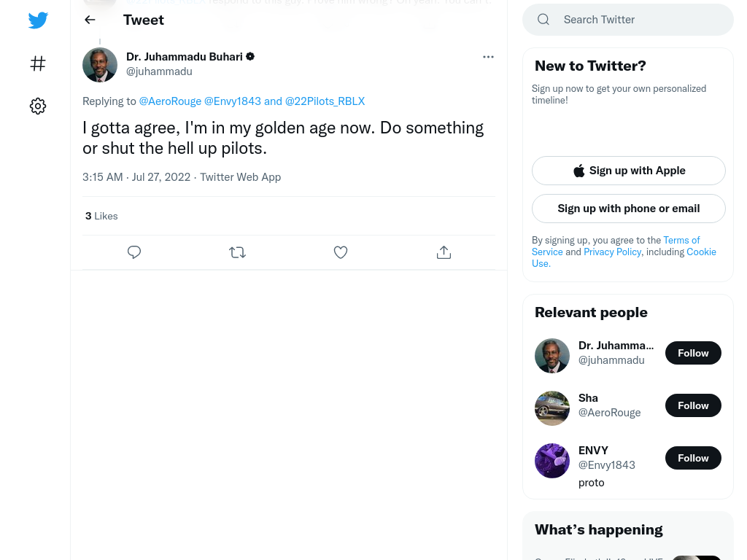Click the reply speech bubble icon
The height and width of the screenshot is (560, 747).
(x=134, y=252)
